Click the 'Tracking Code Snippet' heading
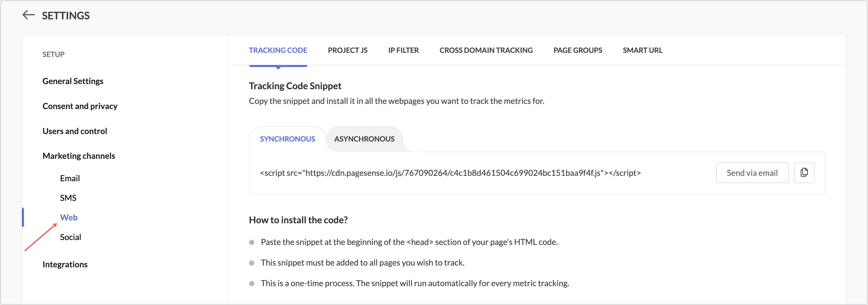 pos(295,86)
